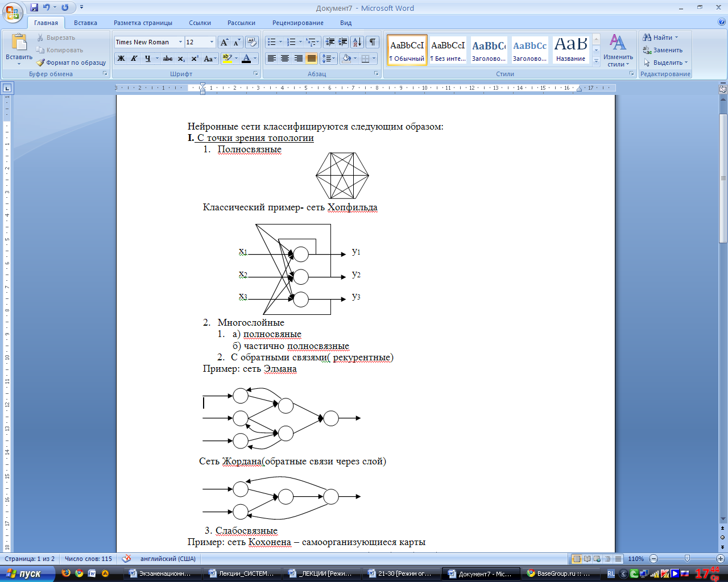Open the Ссылки tab

[x=200, y=23]
